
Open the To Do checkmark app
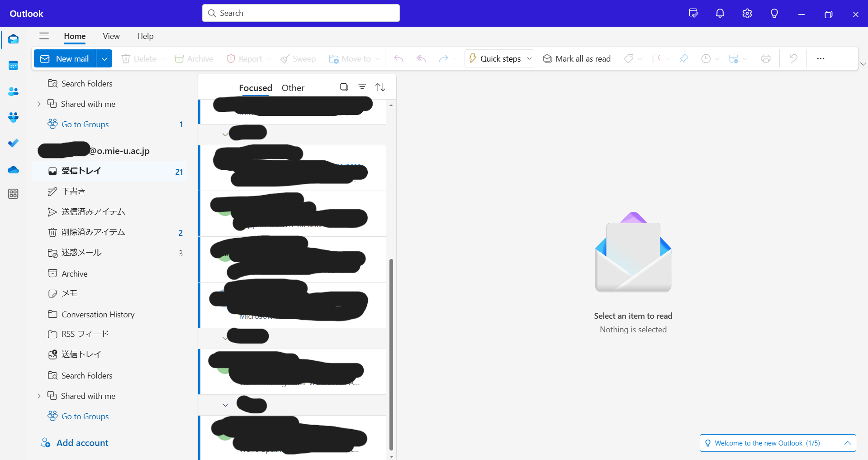coord(14,143)
